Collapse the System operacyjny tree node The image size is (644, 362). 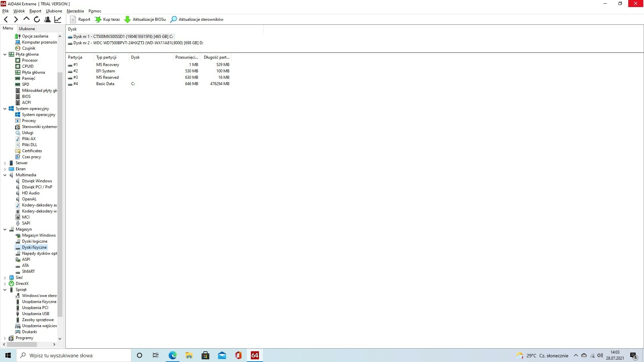5,109
